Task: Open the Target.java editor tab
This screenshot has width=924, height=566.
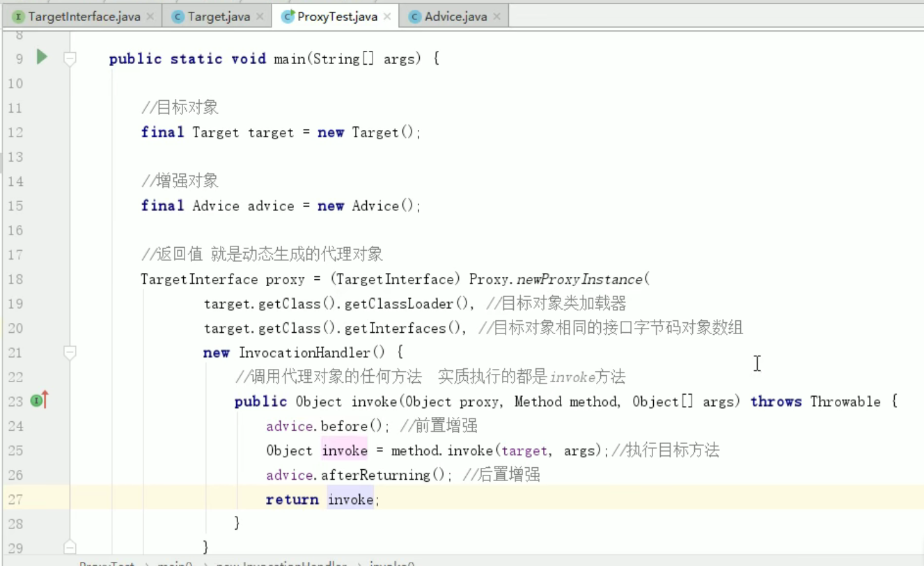Action: pyautogui.click(x=218, y=17)
